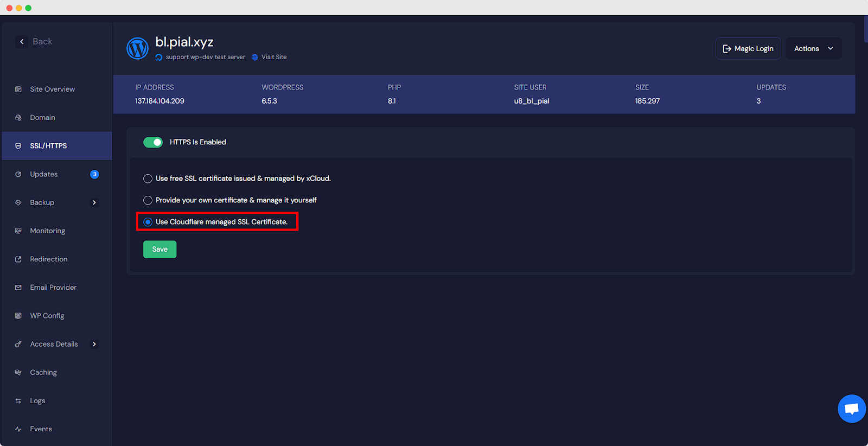The image size is (868, 446).
Task: Open the Visit Site link
Action: pyautogui.click(x=273, y=57)
